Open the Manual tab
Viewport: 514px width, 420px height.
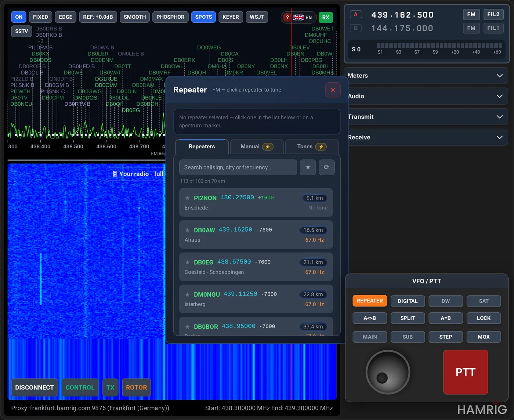257,146
